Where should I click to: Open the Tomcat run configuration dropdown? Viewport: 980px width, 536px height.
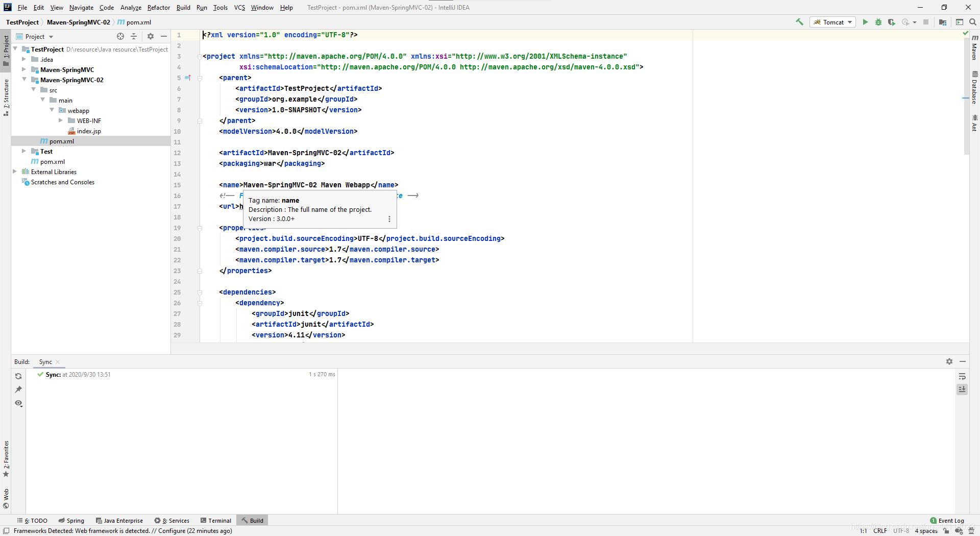(x=832, y=22)
